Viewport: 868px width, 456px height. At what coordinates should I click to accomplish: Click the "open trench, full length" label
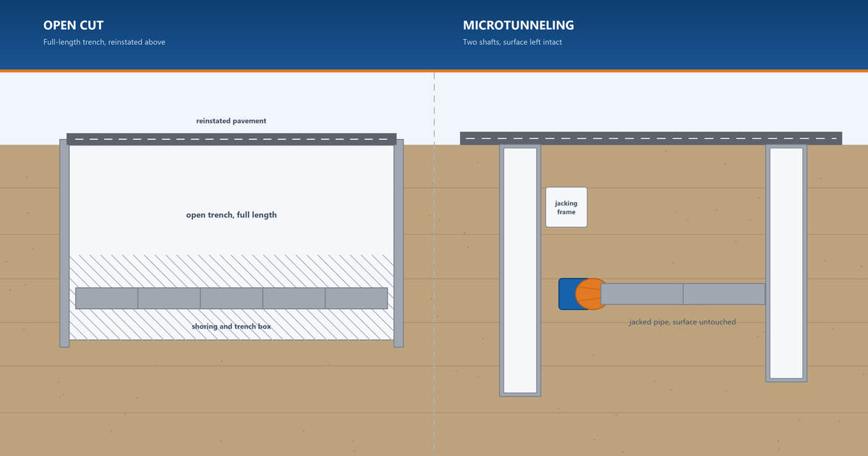click(x=231, y=215)
